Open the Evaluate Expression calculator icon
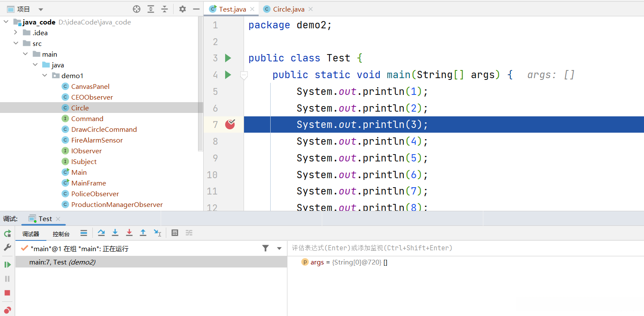Image resolution: width=644 pixels, height=316 pixels. point(175,233)
